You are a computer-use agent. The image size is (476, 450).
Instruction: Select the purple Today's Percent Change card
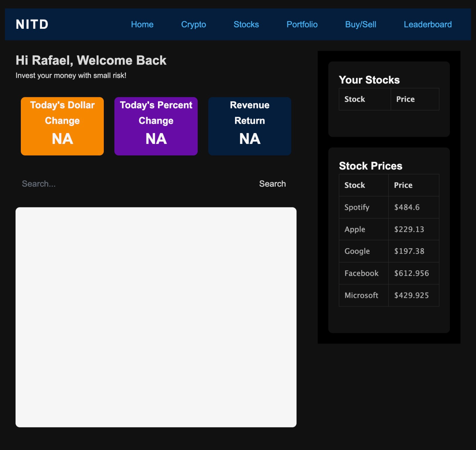coord(156,126)
